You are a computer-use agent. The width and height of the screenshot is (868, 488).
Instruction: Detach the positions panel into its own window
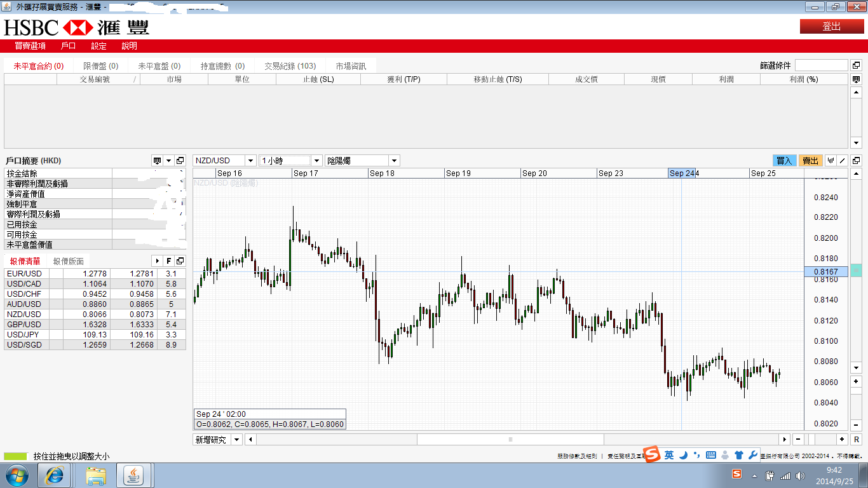(856, 65)
